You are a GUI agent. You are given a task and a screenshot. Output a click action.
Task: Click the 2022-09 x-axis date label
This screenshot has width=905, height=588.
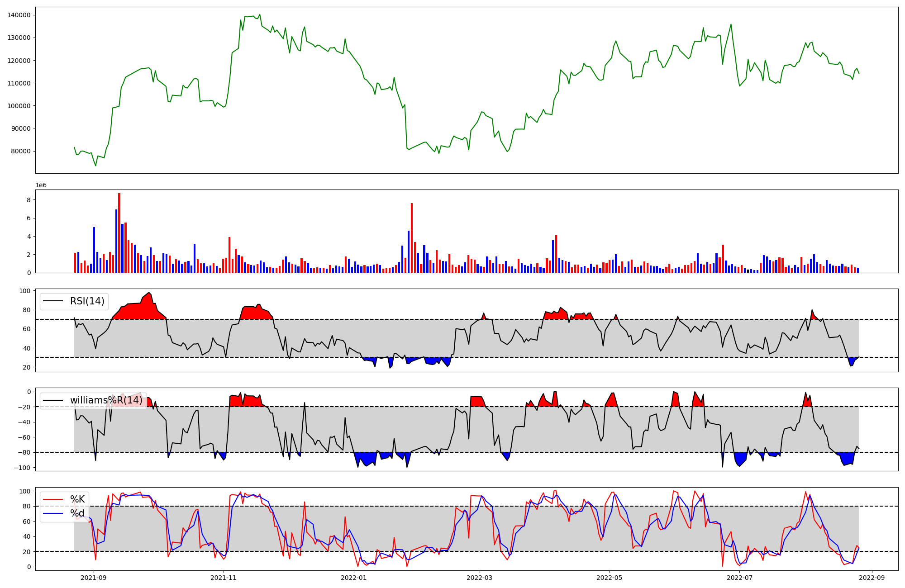871,578
